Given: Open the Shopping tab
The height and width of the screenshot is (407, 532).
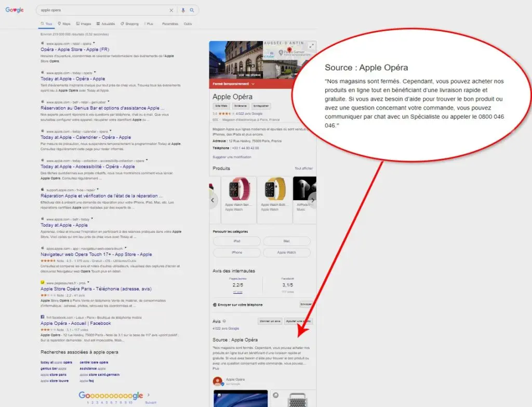Looking at the screenshot, I should [129, 24].
